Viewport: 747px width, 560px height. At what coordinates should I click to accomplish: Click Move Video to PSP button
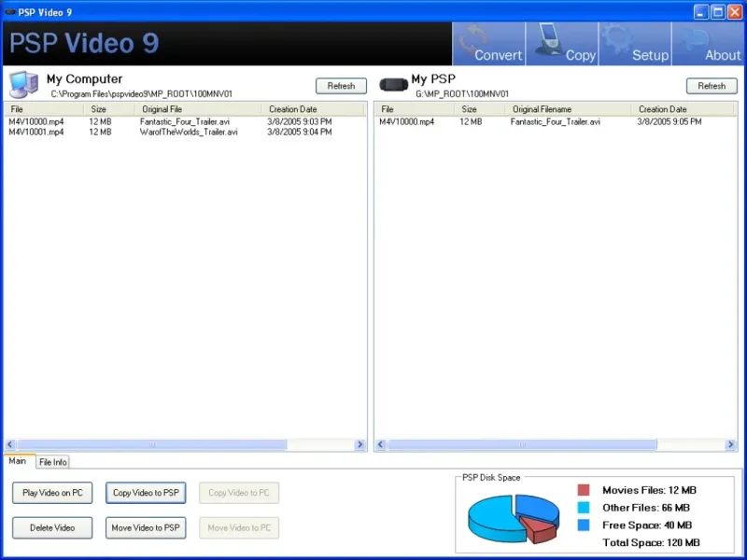146,527
